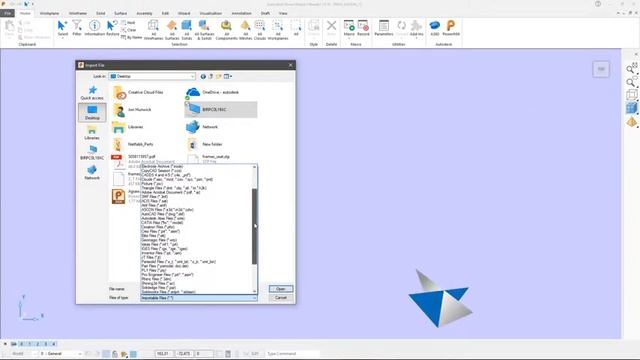Switch to the Workplane ribbon tab
Image resolution: width=640 pixels, height=360 pixels.
(x=49, y=13)
